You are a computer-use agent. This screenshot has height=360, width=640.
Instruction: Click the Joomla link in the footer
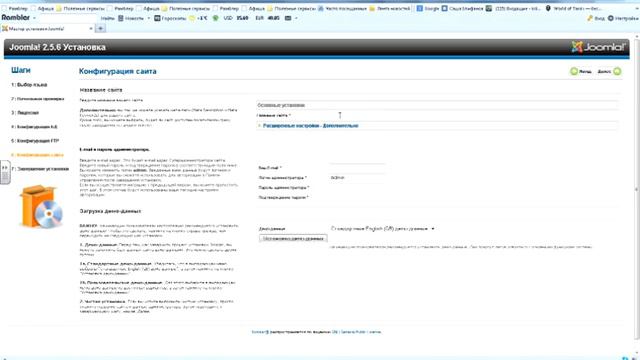(x=260, y=332)
